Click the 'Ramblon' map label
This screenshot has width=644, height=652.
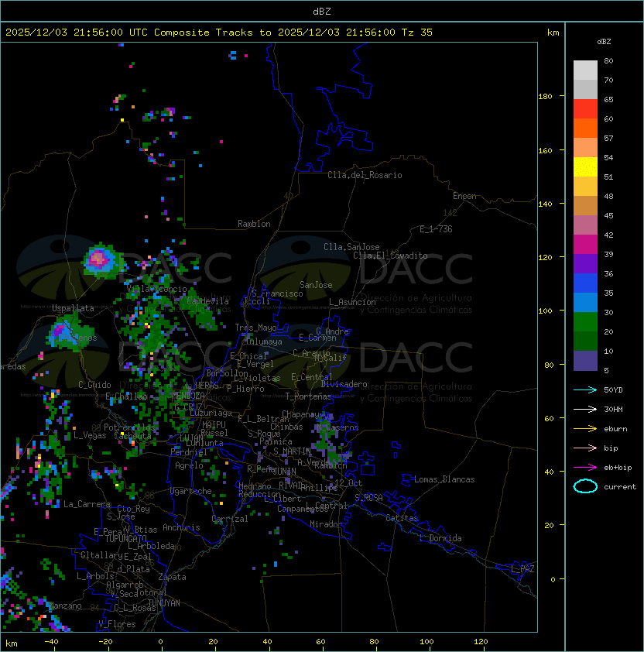pos(254,224)
